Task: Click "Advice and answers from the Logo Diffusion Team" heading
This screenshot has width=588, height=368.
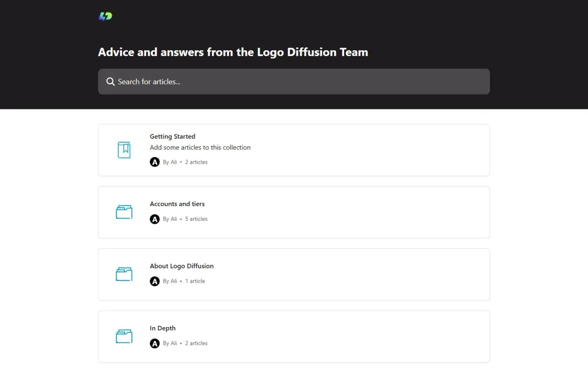Action: pyautogui.click(x=233, y=52)
